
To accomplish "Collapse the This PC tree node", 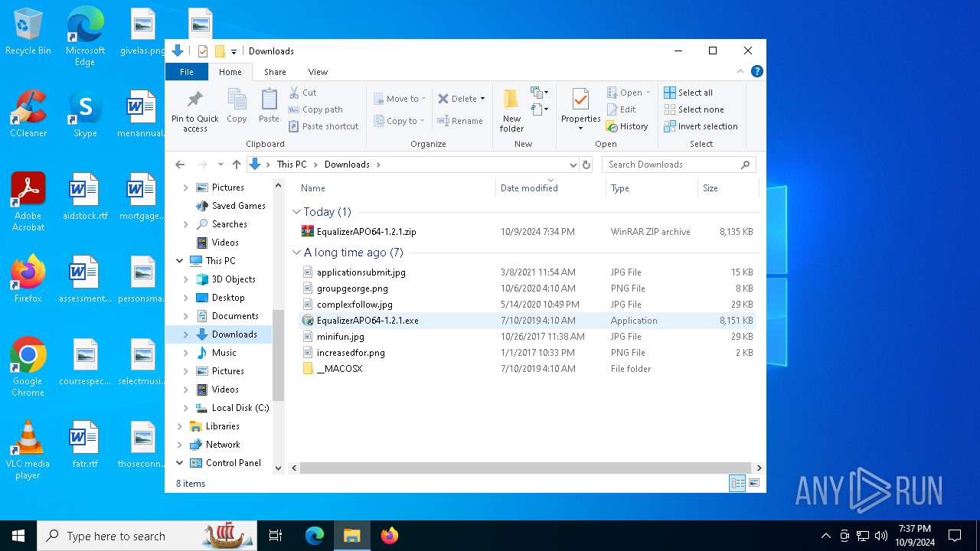I will (180, 261).
